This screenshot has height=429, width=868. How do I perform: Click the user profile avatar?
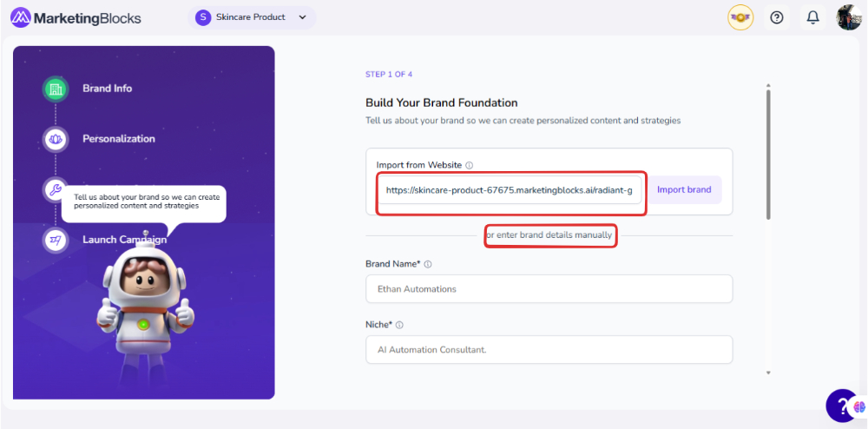point(848,17)
